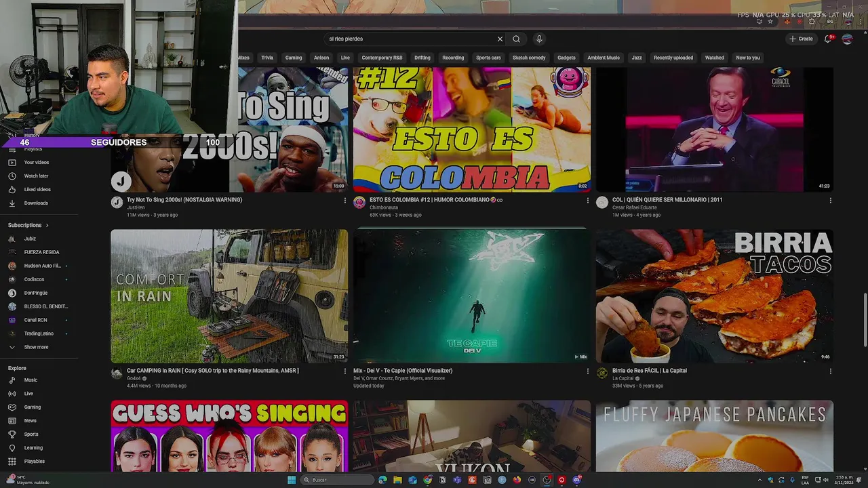Open options for Birria de Res FÁCIL video
Image resolution: width=868 pixels, height=488 pixels.
[x=830, y=371]
